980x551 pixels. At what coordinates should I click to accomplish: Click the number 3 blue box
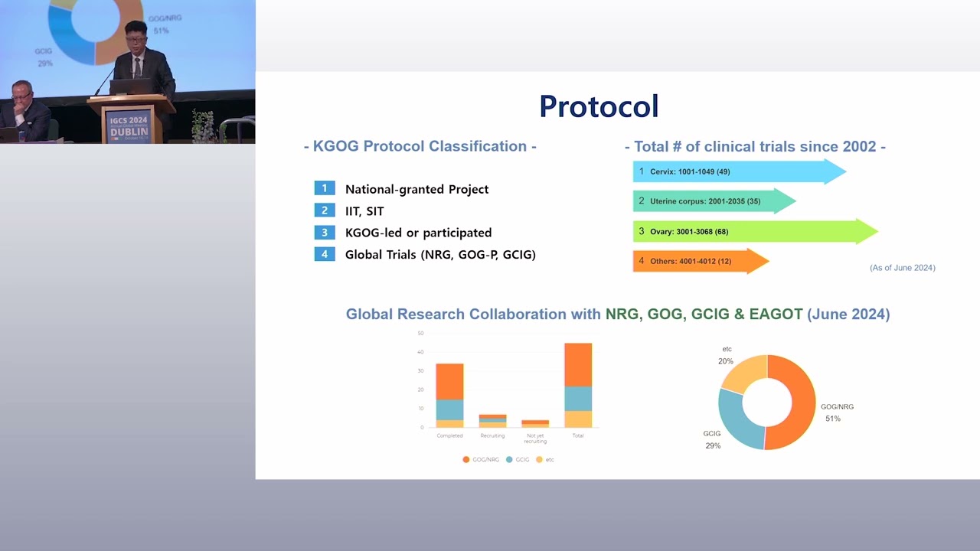[325, 232]
